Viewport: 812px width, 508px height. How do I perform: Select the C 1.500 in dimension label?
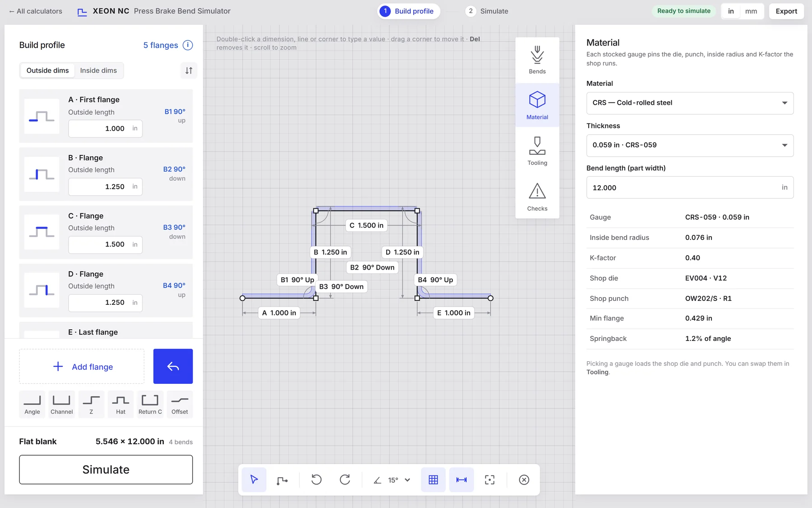[x=366, y=225]
